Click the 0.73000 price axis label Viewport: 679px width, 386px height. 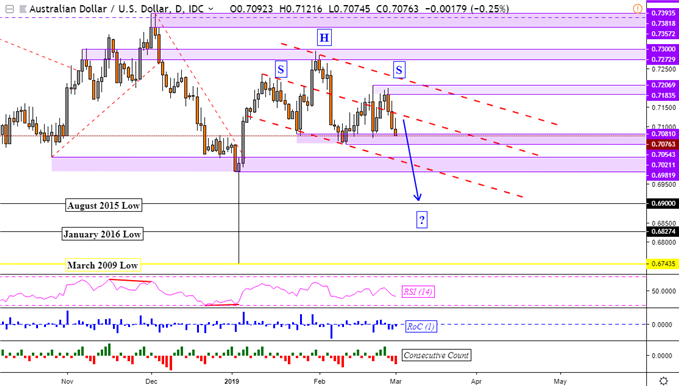point(663,49)
